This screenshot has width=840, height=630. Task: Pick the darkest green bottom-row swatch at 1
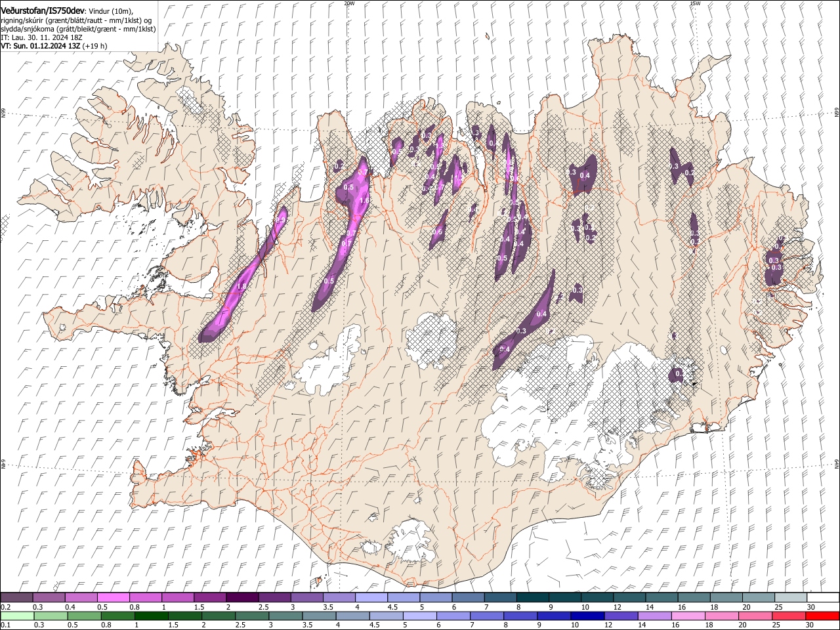[x=151, y=616]
